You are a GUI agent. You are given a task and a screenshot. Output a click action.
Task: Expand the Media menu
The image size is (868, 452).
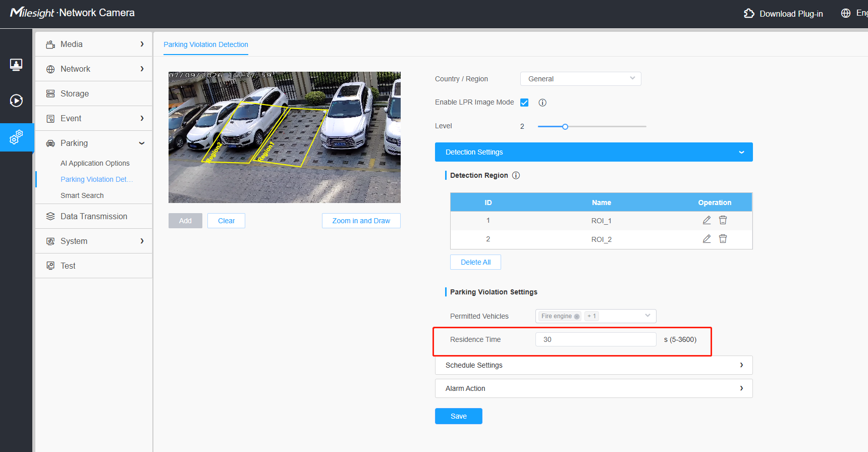tap(94, 44)
